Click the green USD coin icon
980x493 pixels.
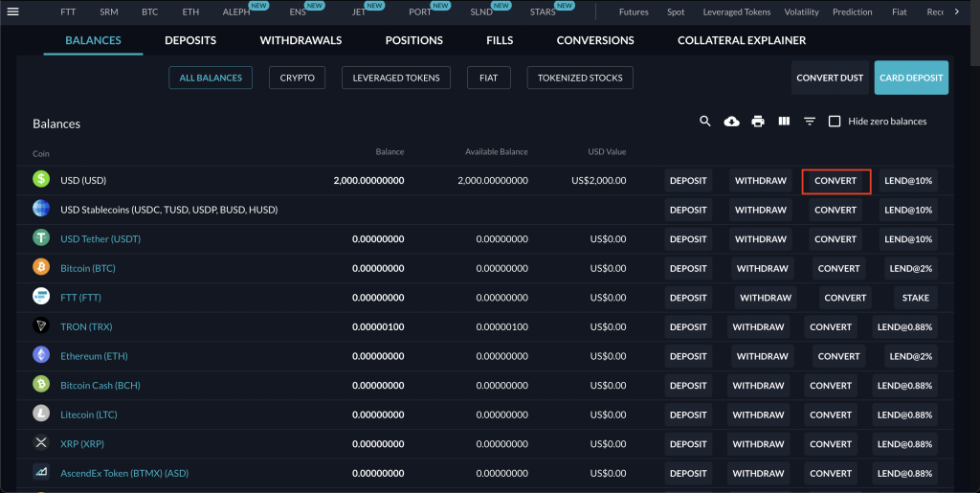pos(41,179)
